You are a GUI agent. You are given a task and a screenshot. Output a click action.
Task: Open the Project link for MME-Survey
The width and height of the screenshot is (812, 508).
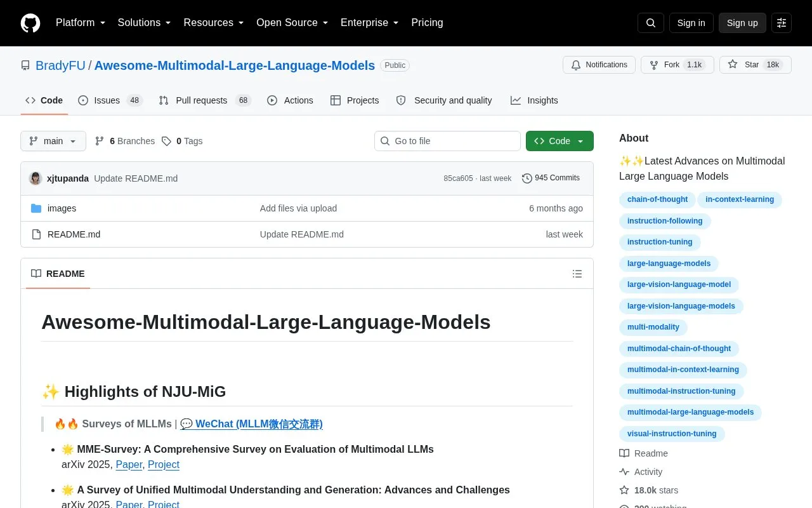(x=164, y=464)
